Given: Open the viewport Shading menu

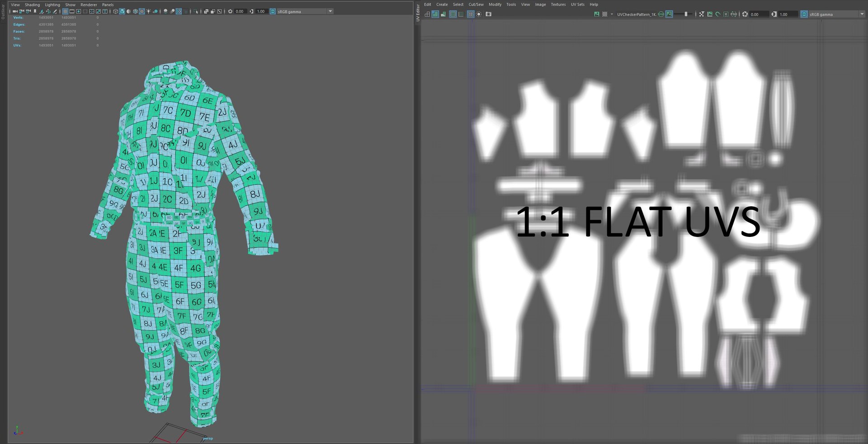Looking at the screenshot, I should pos(33,5).
